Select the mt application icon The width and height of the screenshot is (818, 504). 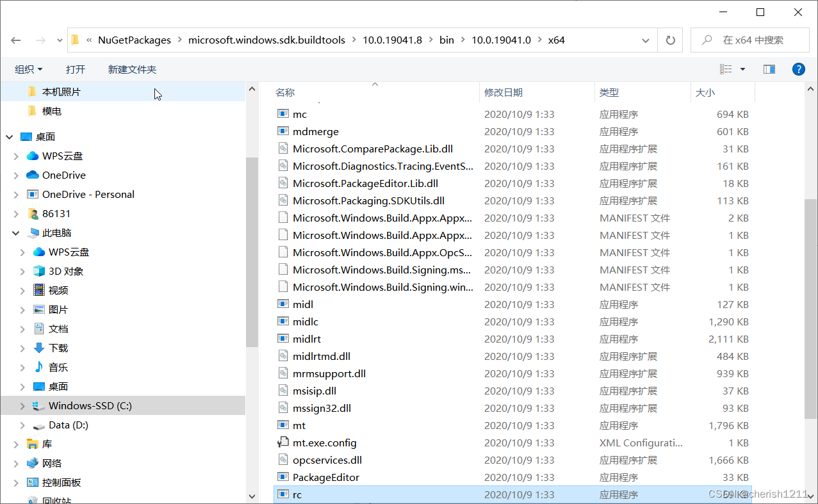pos(283,425)
